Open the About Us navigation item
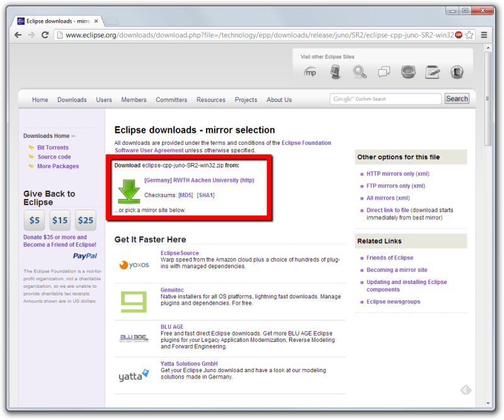This screenshot has width=504, height=420. pos(279,100)
